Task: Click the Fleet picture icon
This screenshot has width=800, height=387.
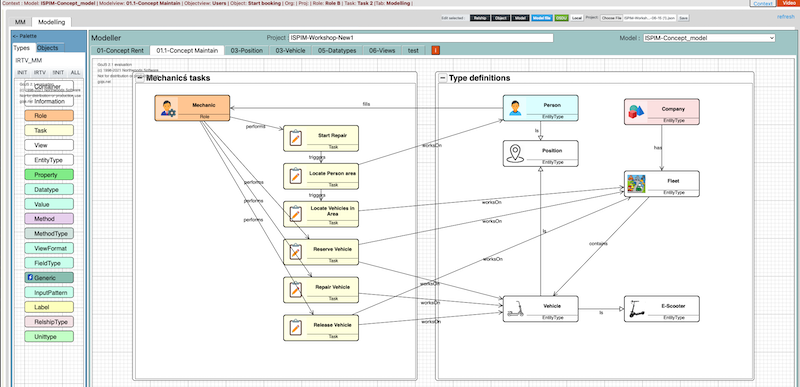Action: (x=636, y=183)
